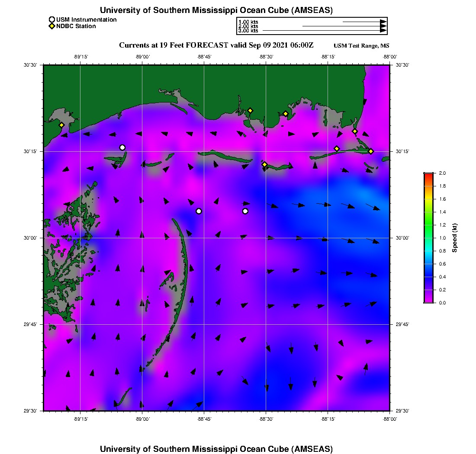Click the USM Instrumentation legend circle icon
This screenshot has height=454, width=476.
coord(52,19)
